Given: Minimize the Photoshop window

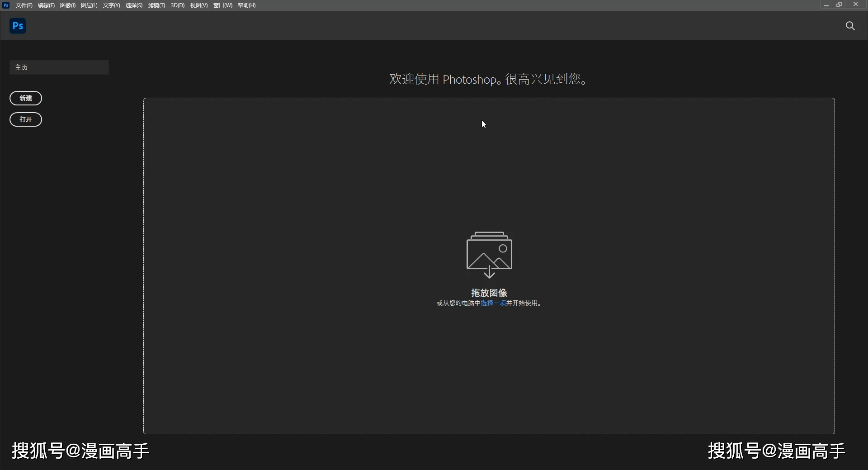Looking at the screenshot, I should pyautogui.click(x=826, y=5).
